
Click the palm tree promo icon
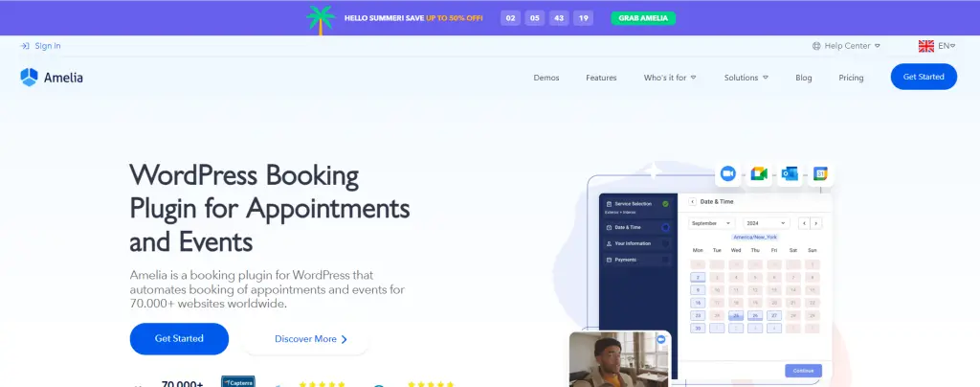click(x=321, y=19)
